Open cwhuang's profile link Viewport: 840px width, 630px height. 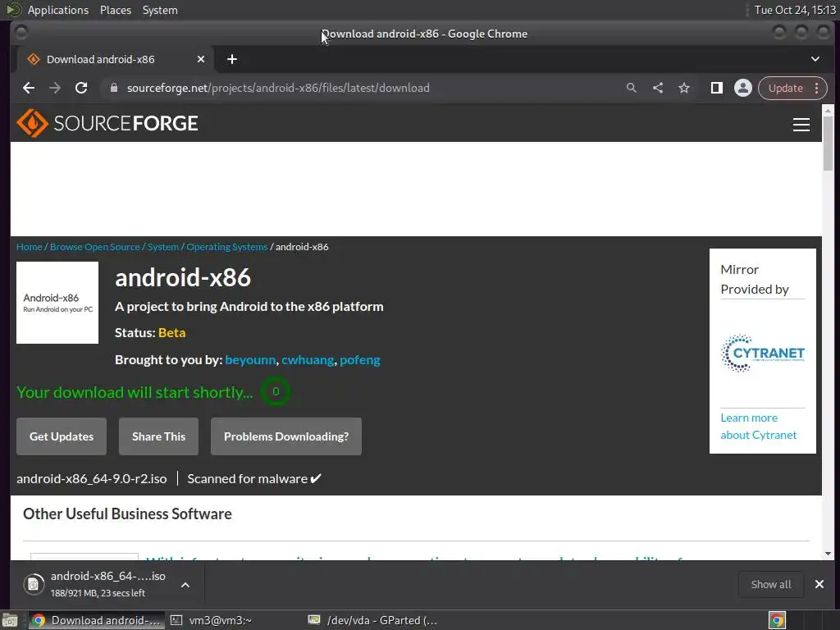[308, 360]
